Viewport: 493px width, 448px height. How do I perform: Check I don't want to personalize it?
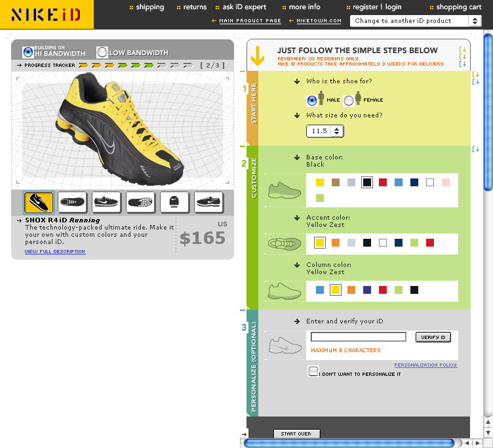(313, 371)
